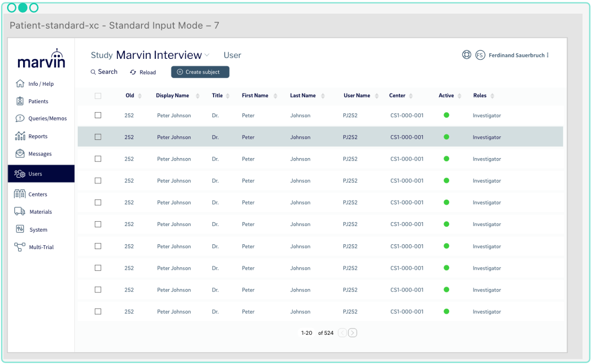The width and height of the screenshot is (594, 364).
Task: Sort by the Display Name column arrows
Action: [x=198, y=96]
